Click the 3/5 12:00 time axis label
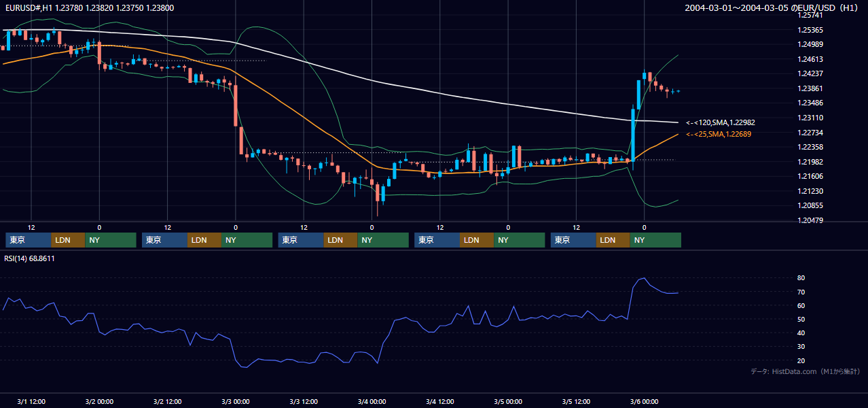 577,401
